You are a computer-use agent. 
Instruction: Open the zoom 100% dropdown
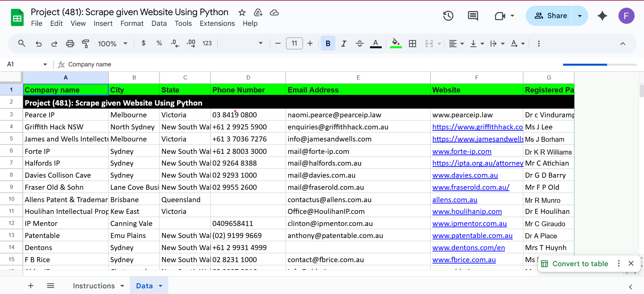pos(112,44)
